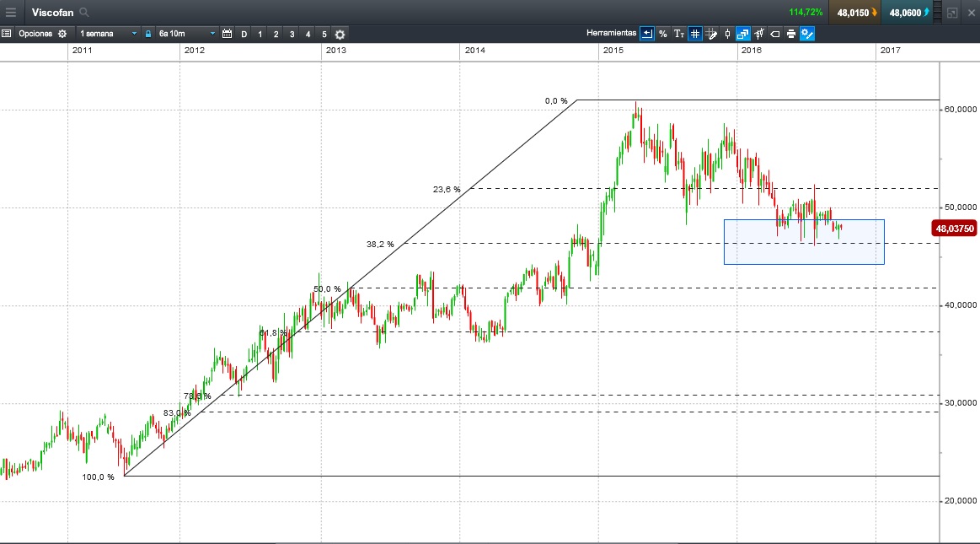Click the 60,0000 price axis value
The height and width of the screenshot is (544, 980).
click(x=960, y=110)
